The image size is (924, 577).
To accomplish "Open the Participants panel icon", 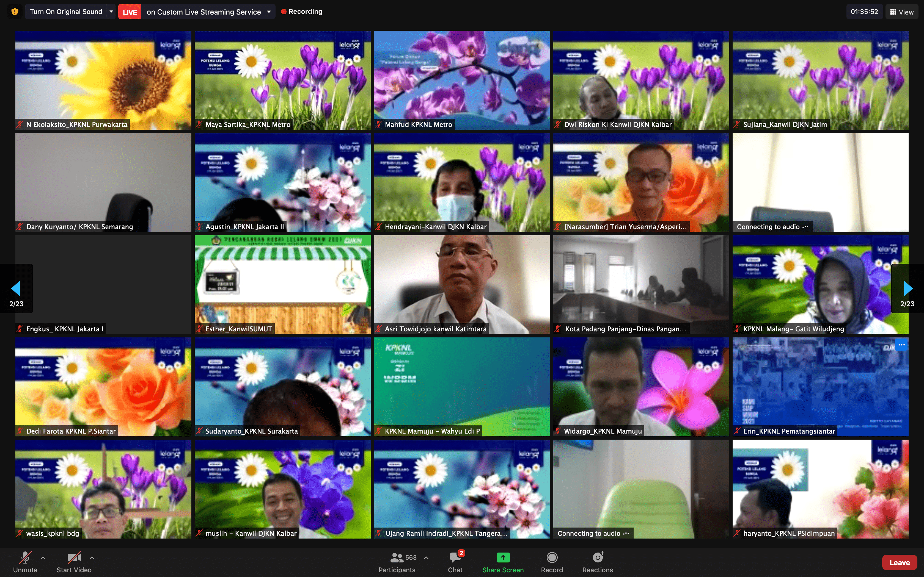I will pos(397,558).
